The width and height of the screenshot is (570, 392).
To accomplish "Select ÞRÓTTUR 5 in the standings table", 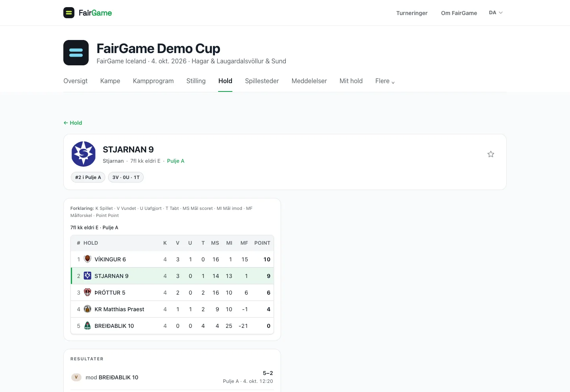I will (110, 293).
